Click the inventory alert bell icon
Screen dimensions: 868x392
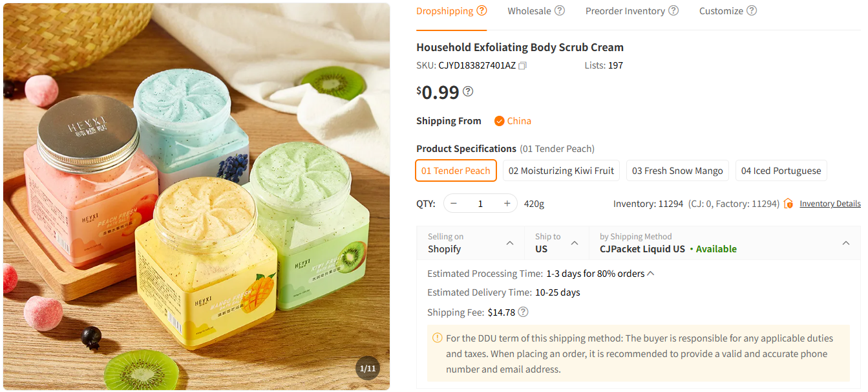789,203
